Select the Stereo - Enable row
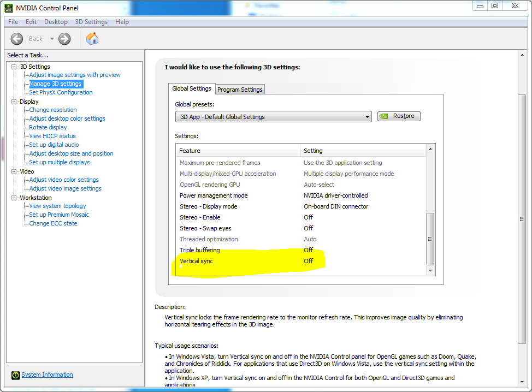Screen dimensions: 532x392 (301, 217)
